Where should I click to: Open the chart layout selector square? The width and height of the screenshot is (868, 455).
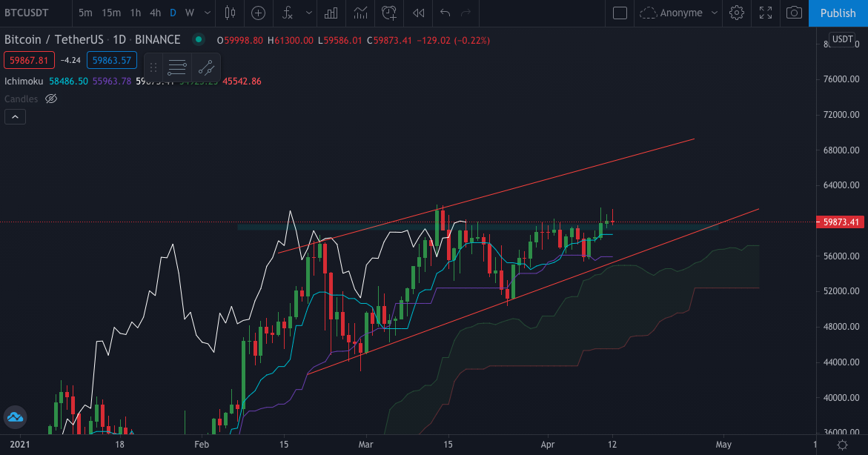(620, 13)
